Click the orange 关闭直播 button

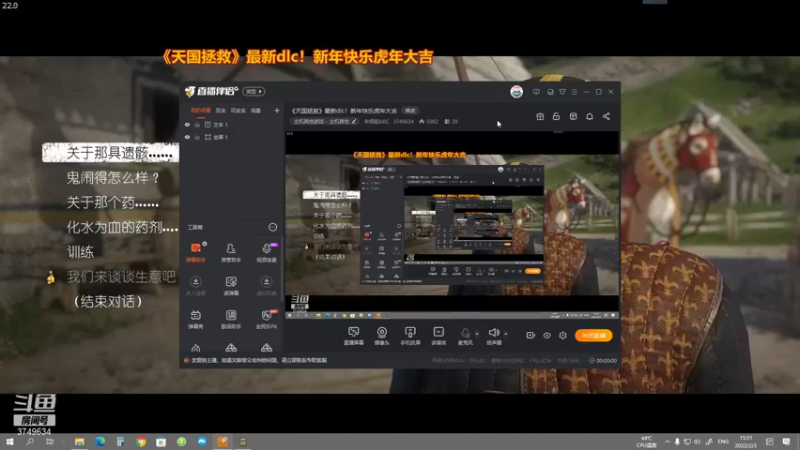click(x=593, y=335)
